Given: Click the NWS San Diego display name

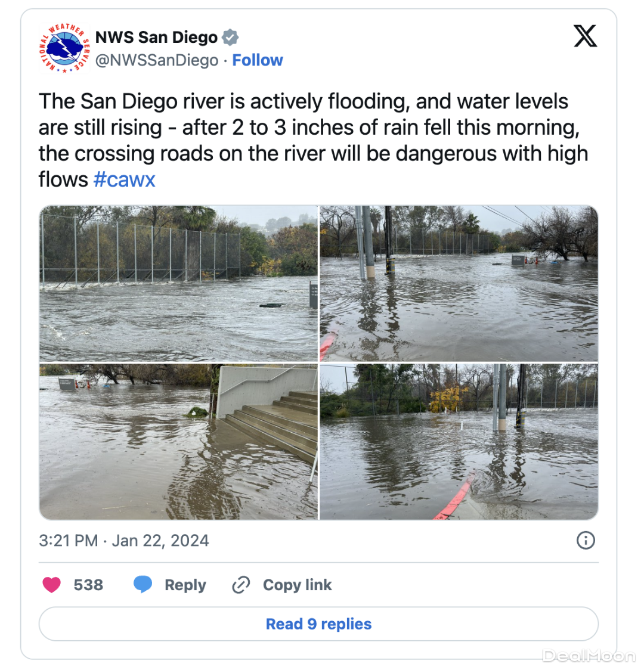Looking at the screenshot, I should 156,38.
